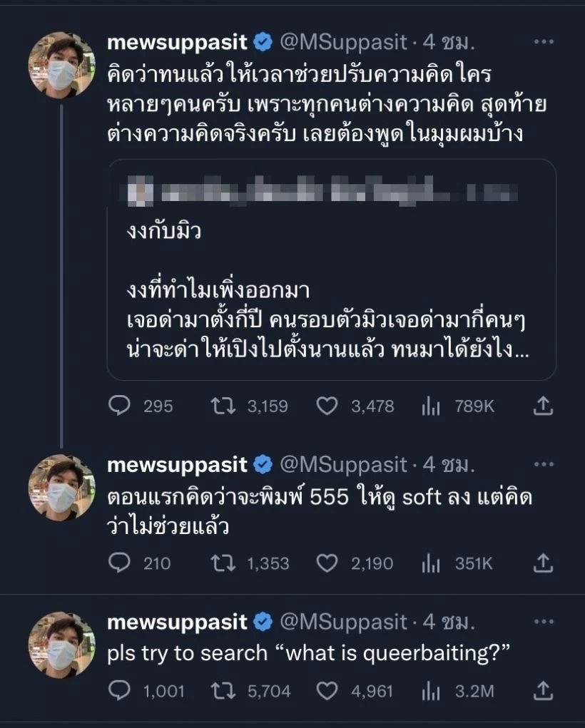This screenshot has width=585, height=728.
Task: Like the middle '555 soft' tweet
Action: (x=326, y=564)
